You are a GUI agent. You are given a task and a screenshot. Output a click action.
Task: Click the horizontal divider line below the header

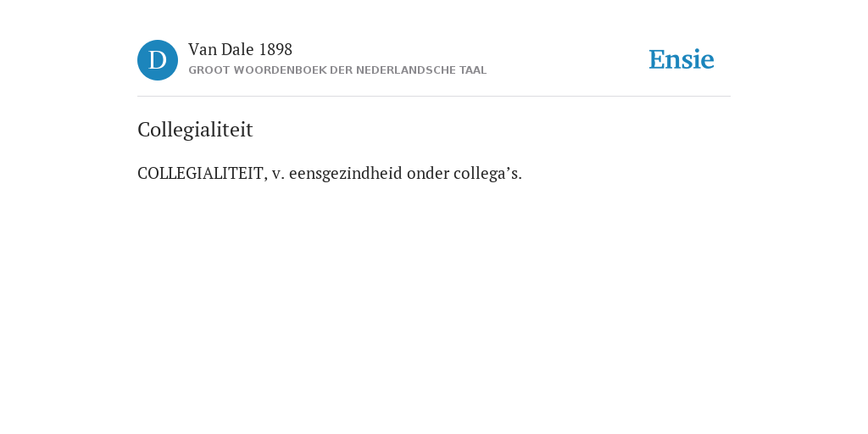pyautogui.click(x=434, y=97)
